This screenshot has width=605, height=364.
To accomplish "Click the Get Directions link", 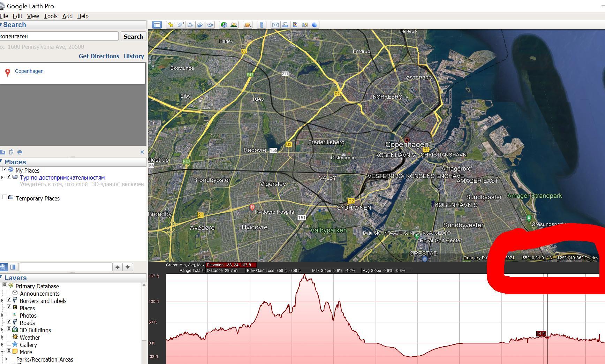I will 99,56.
